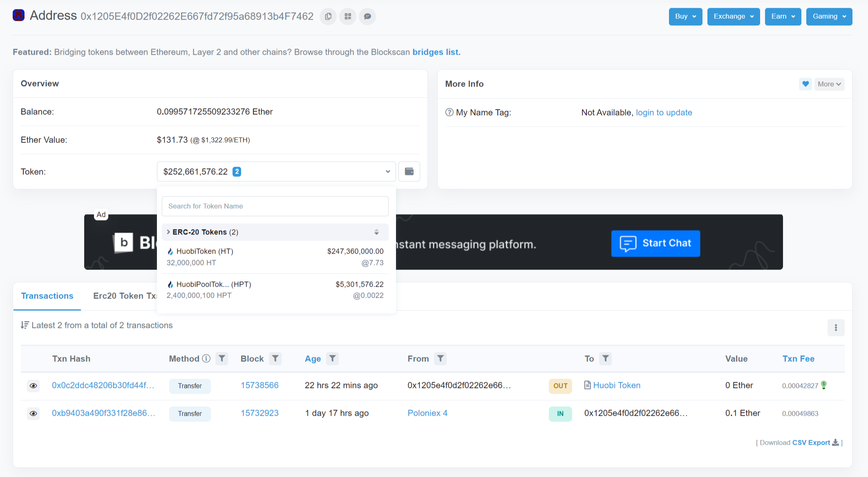
Task: Preview transaction 0xb9403a490f331f28e86 with eye icon
Action: click(34, 413)
